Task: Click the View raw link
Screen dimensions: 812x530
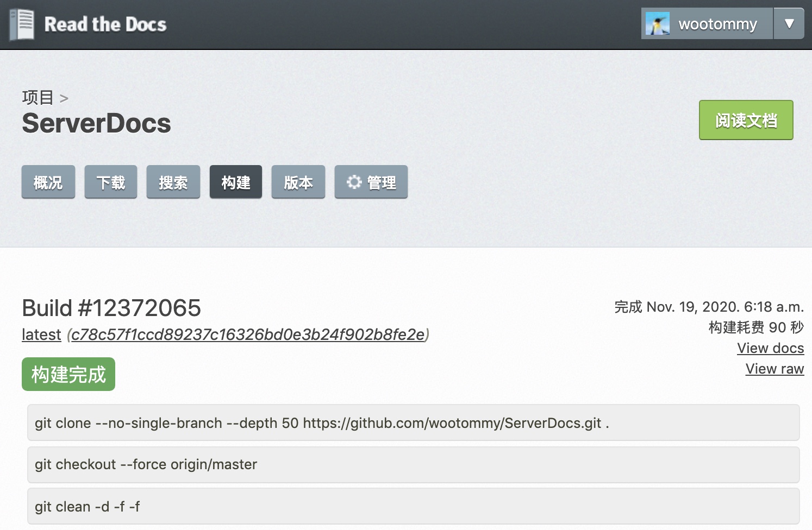Action: [774, 369]
